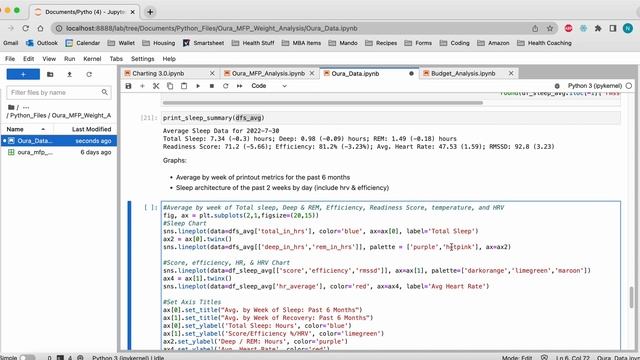Create a new folder in file browser

point(50,74)
